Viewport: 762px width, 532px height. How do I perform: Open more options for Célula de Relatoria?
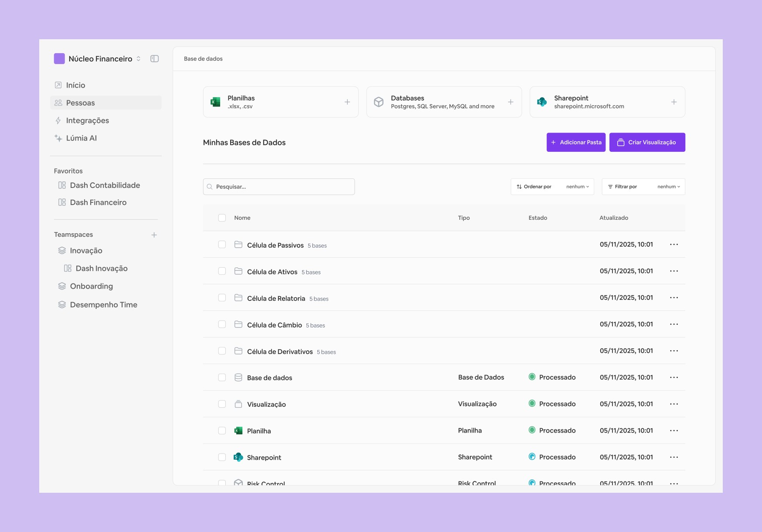point(674,298)
